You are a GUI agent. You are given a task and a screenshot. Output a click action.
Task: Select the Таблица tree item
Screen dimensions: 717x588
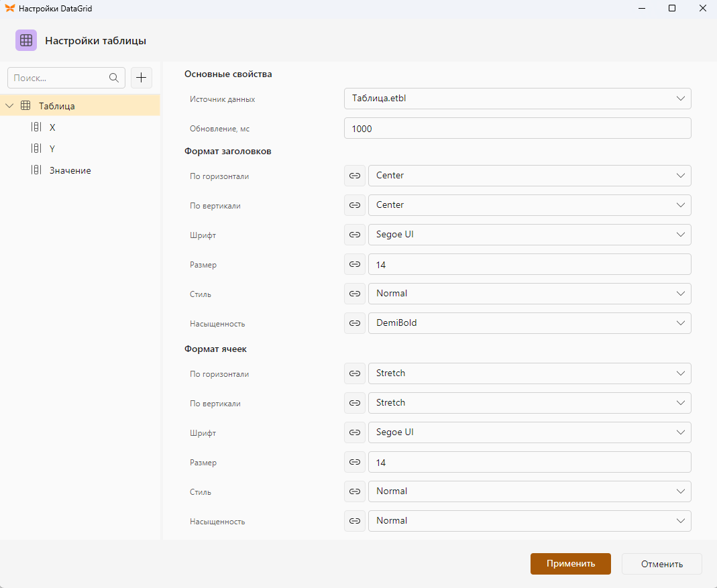pos(80,106)
